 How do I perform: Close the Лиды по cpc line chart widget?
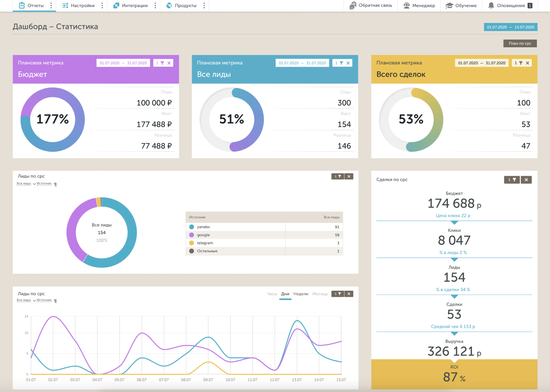349,294
